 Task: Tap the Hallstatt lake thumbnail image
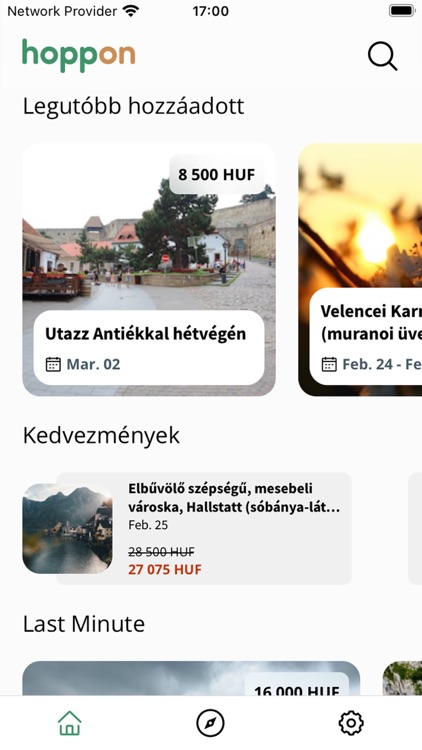(67, 529)
